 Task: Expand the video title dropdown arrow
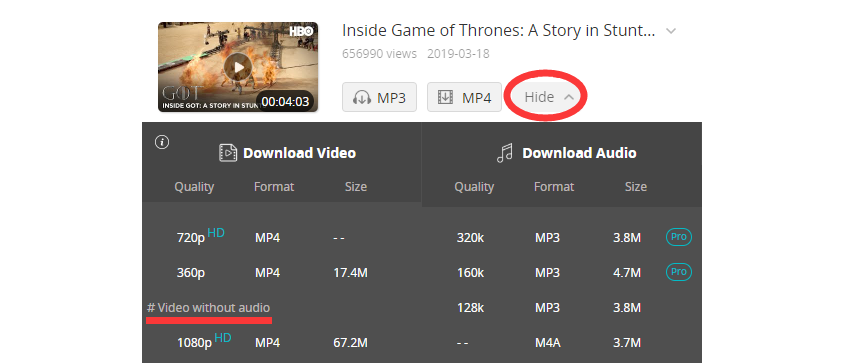pos(671,31)
